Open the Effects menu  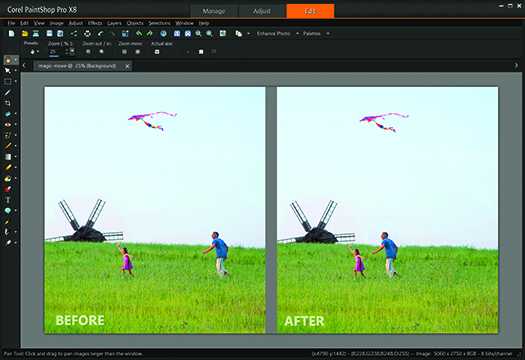coord(95,23)
